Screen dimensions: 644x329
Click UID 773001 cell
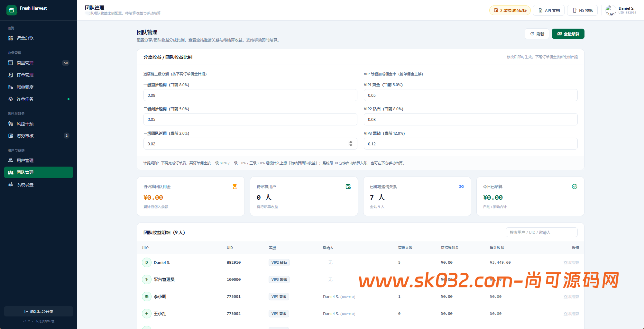[x=234, y=297]
